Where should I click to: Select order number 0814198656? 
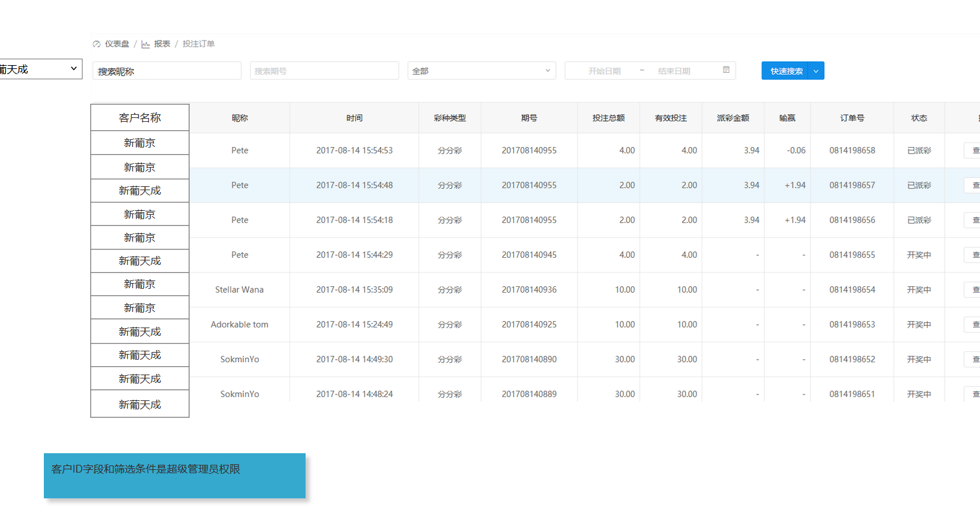(x=852, y=220)
